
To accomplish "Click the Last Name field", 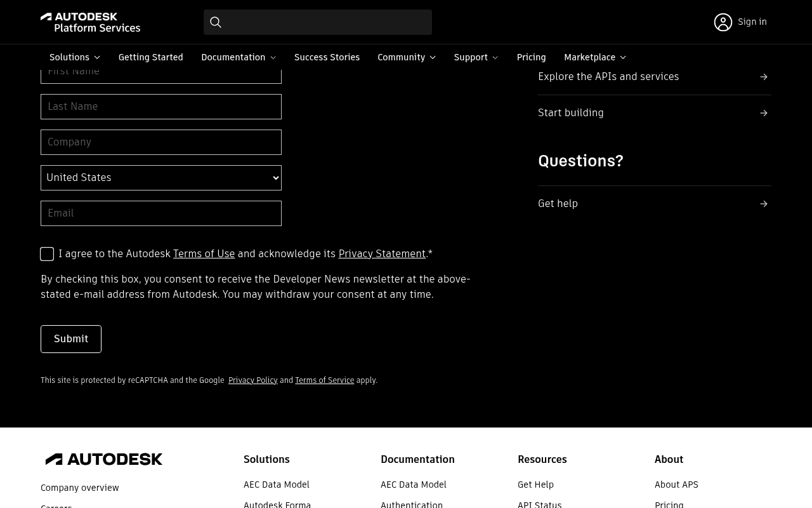I will [x=161, y=107].
